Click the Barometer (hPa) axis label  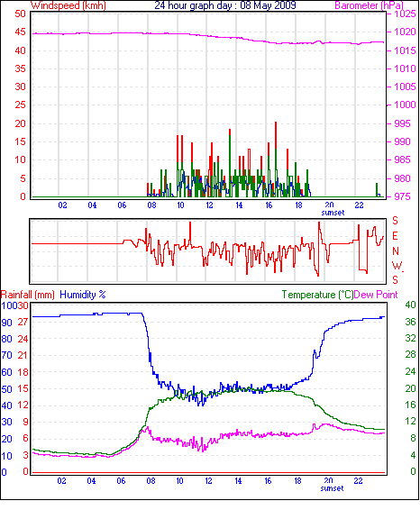(369, 5)
